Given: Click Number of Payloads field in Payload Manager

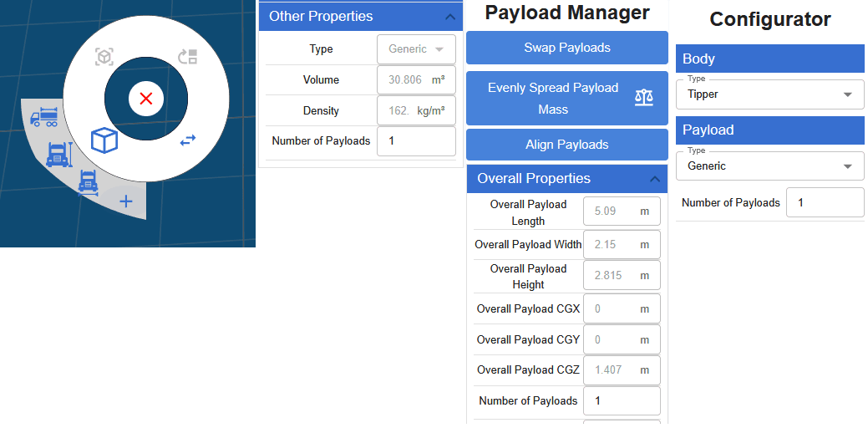Looking at the screenshot, I should (622, 401).
